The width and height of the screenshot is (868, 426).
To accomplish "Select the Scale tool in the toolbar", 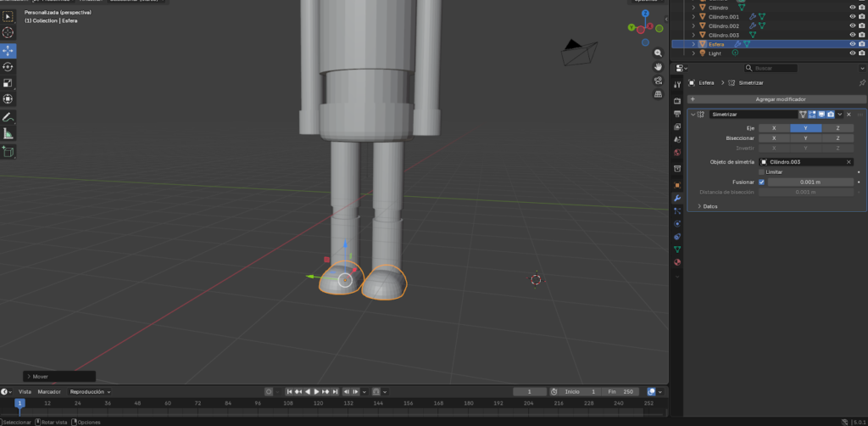I will point(8,83).
